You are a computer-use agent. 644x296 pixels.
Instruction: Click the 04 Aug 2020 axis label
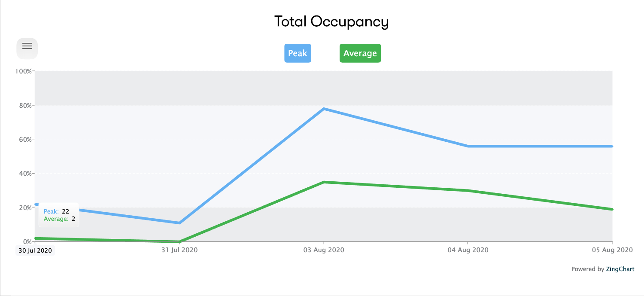[x=468, y=250]
